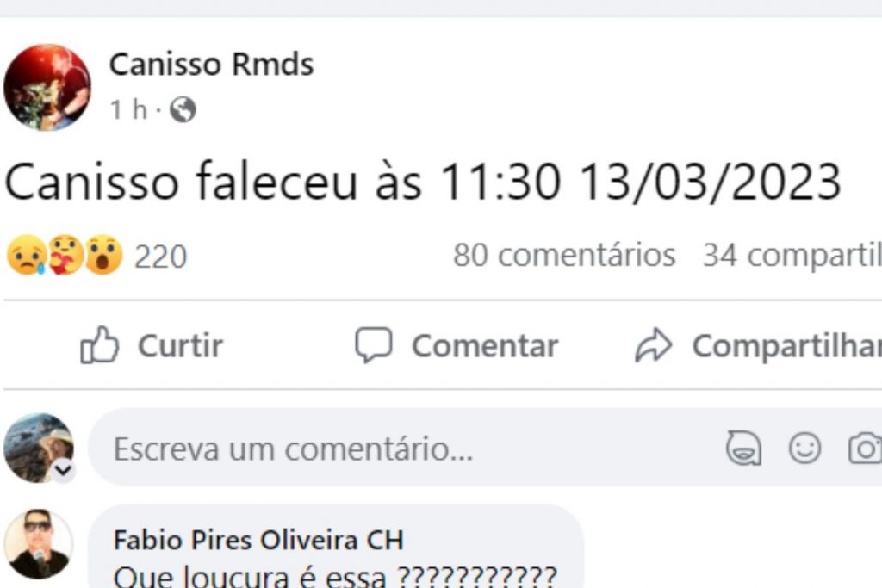The width and height of the screenshot is (882, 588).
Task: Open Fabio Pires Oliveira CH's profile name
Action: [258, 541]
